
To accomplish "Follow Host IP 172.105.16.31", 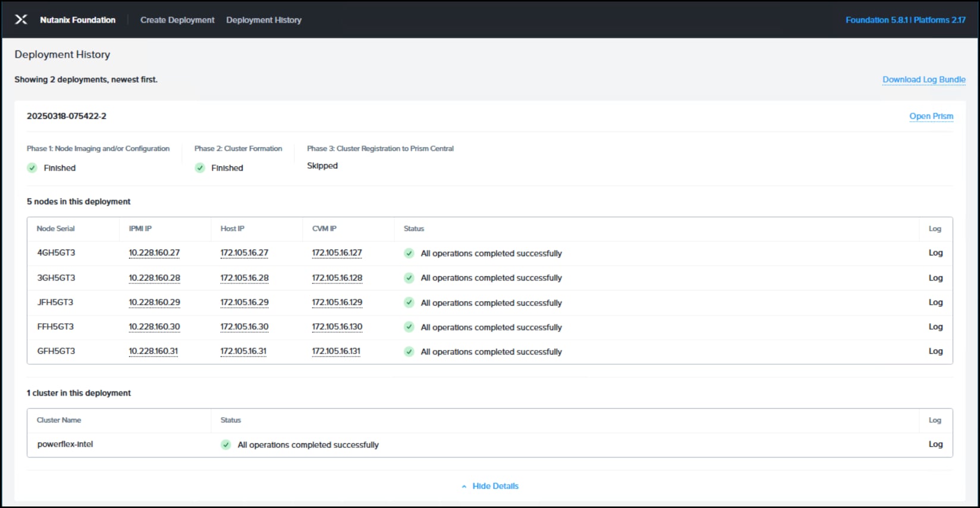I will (x=244, y=351).
